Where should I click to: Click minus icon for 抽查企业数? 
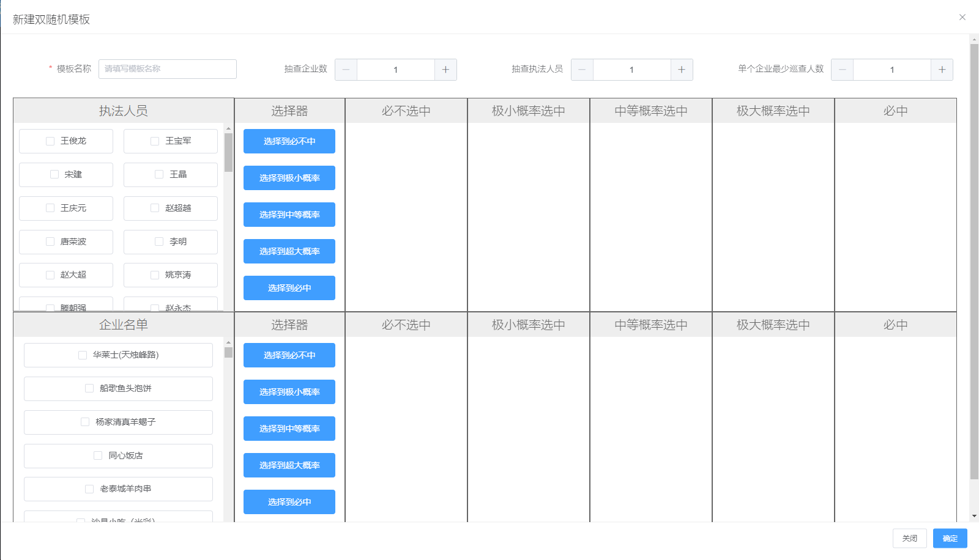tap(346, 70)
